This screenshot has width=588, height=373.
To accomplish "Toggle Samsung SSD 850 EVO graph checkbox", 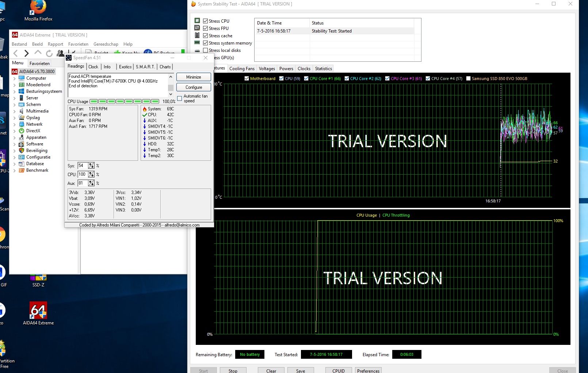I will [469, 79].
